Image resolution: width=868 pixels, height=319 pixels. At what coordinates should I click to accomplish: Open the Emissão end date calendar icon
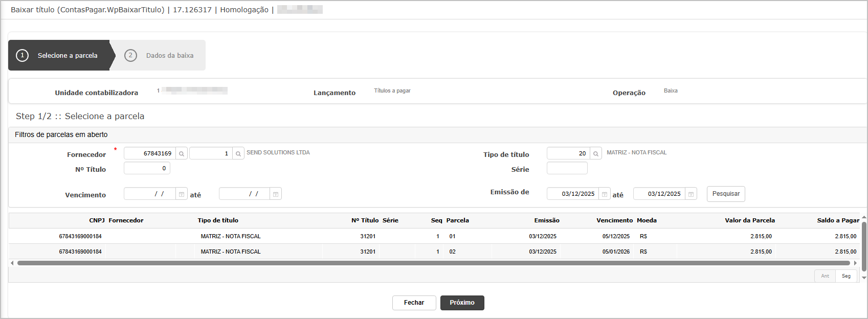[691, 194]
